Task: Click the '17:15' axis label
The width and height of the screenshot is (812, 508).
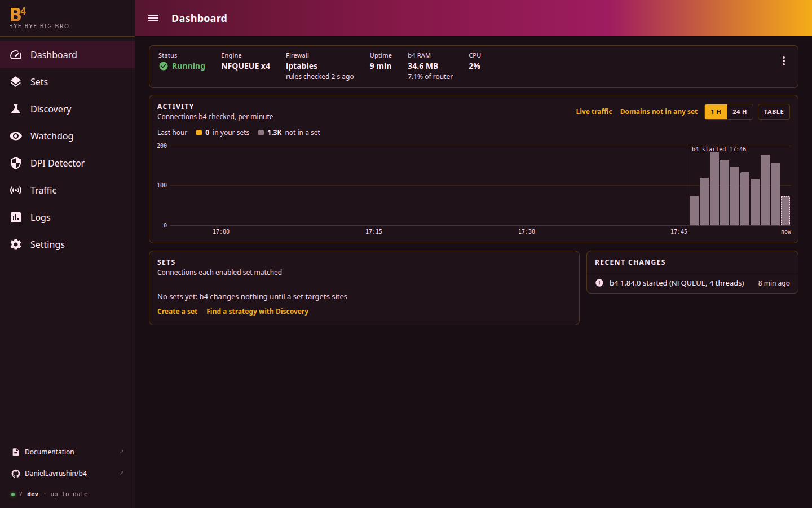Action: pos(374,232)
